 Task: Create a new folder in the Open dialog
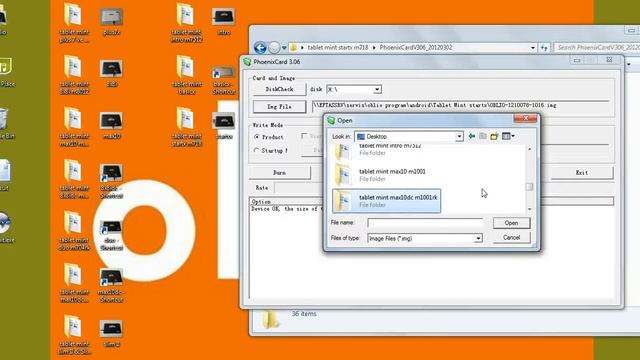pyautogui.click(x=494, y=136)
